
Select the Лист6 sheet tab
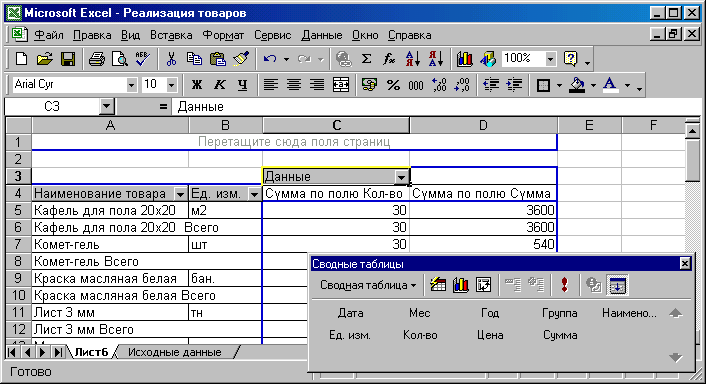91,352
